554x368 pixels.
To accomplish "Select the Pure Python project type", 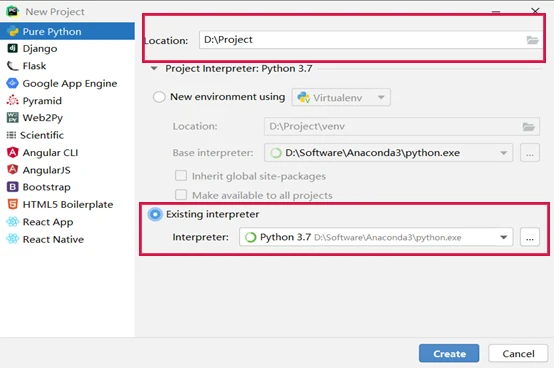I will pyautogui.click(x=67, y=31).
